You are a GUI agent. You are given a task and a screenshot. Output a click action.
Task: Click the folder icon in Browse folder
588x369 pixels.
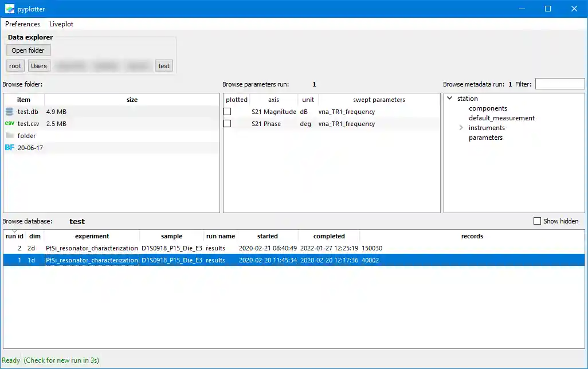tap(9, 136)
